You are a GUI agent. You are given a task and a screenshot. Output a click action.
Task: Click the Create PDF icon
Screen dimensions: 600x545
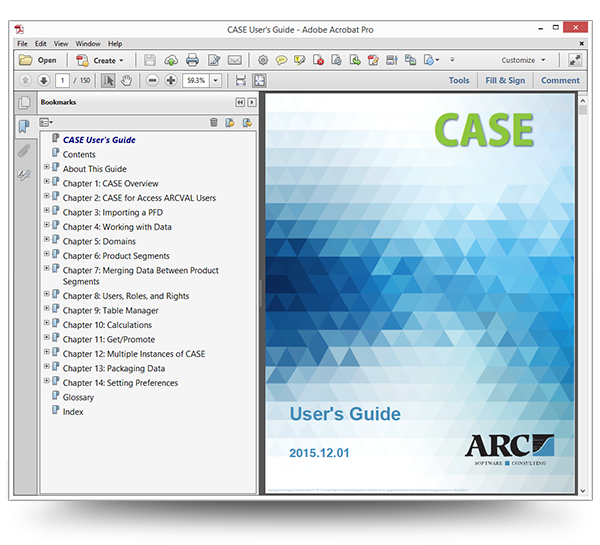click(82, 60)
